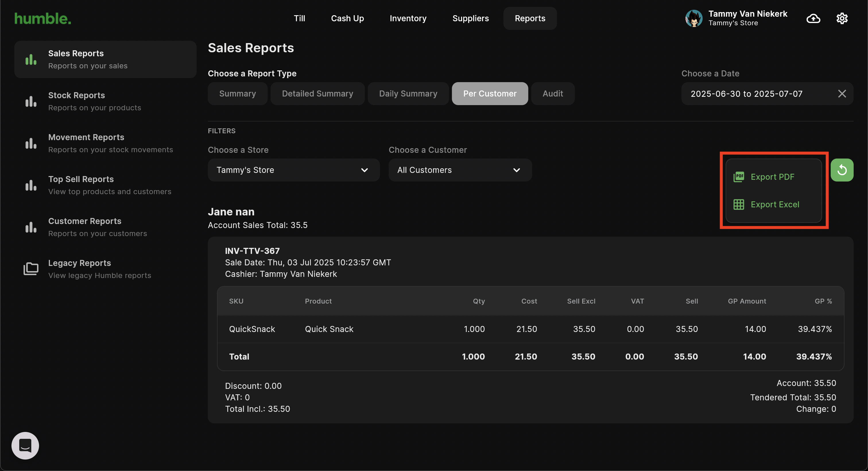
Task: Click the GP % column header
Action: click(x=823, y=301)
